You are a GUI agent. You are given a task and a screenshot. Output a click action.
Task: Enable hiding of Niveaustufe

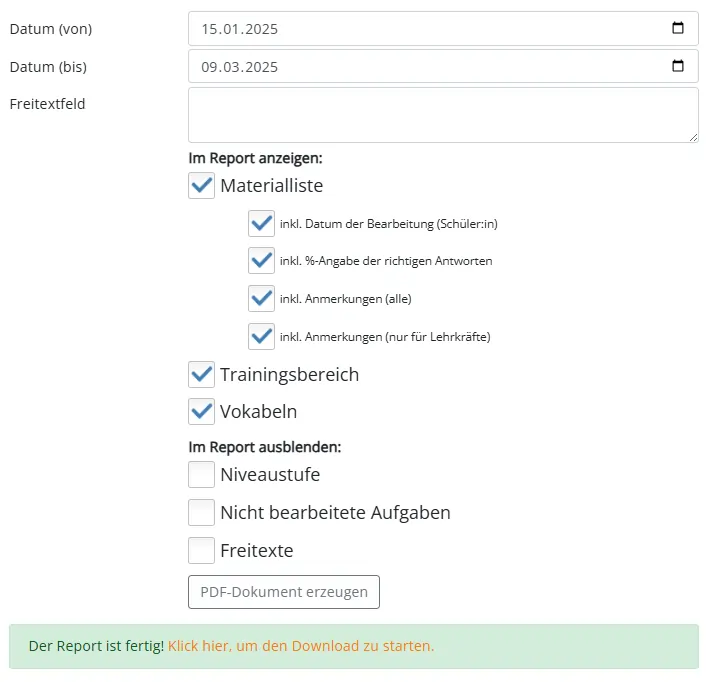[x=202, y=475]
